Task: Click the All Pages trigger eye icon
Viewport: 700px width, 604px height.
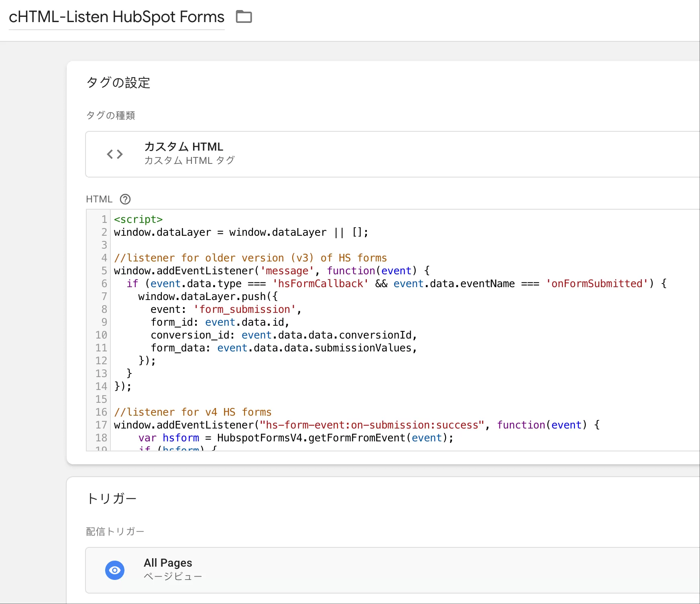Action: point(115,570)
